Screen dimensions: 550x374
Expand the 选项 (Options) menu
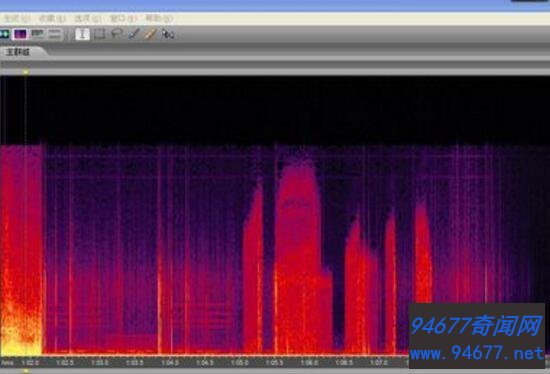[x=87, y=19]
